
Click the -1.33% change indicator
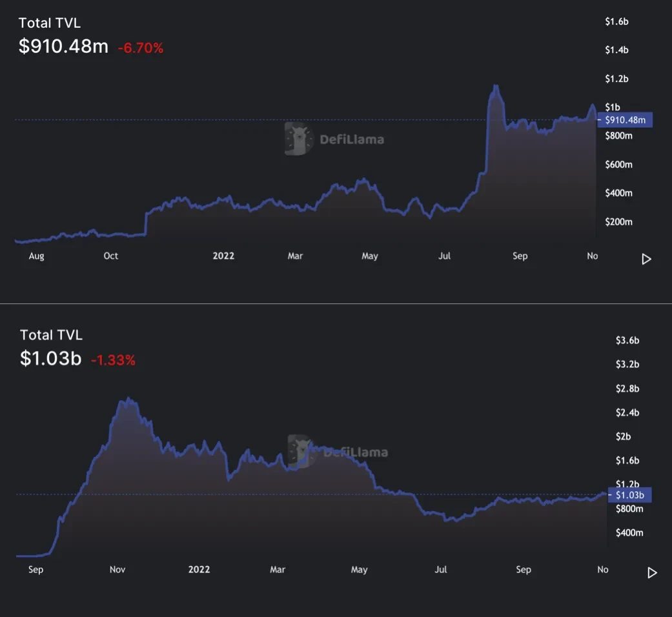coord(113,360)
